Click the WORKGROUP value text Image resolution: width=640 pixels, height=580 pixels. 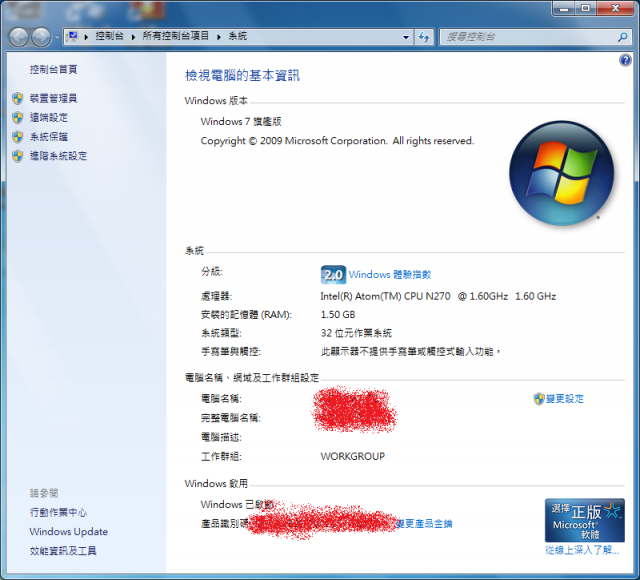[x=353, y=456]
